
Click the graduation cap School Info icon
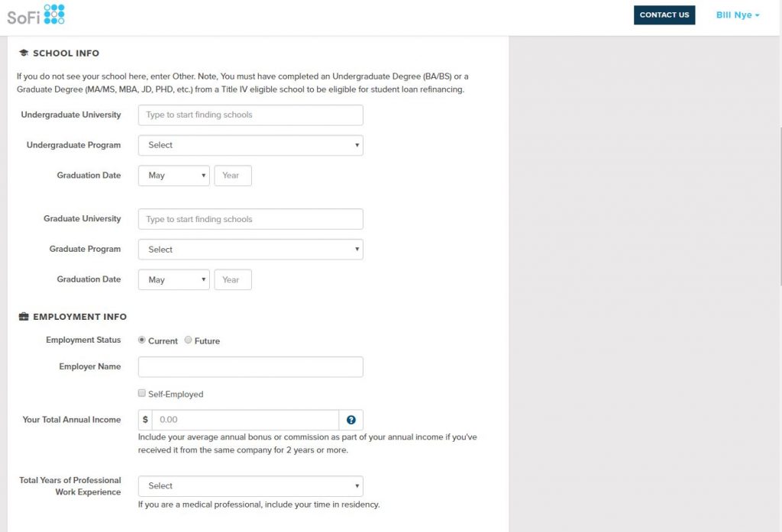[24, 53]
